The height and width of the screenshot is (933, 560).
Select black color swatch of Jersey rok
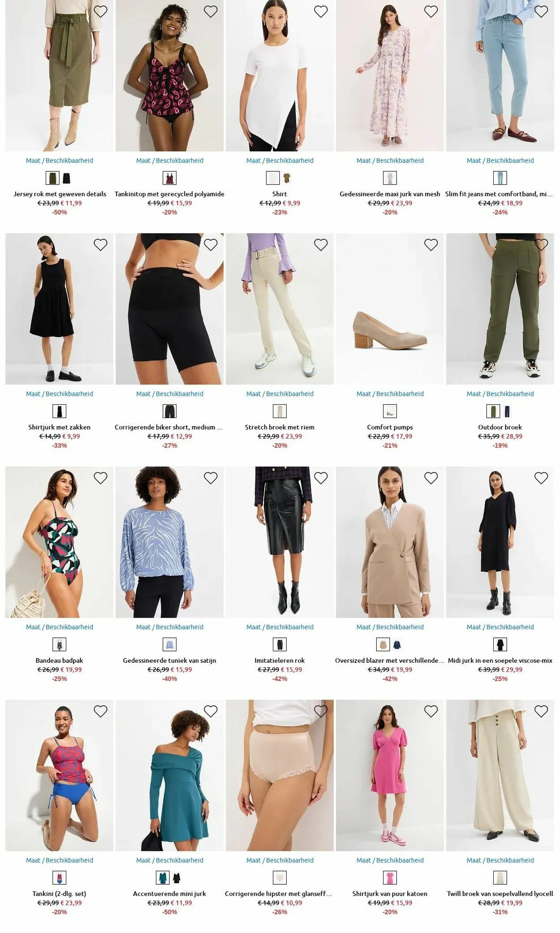point(66,178)
